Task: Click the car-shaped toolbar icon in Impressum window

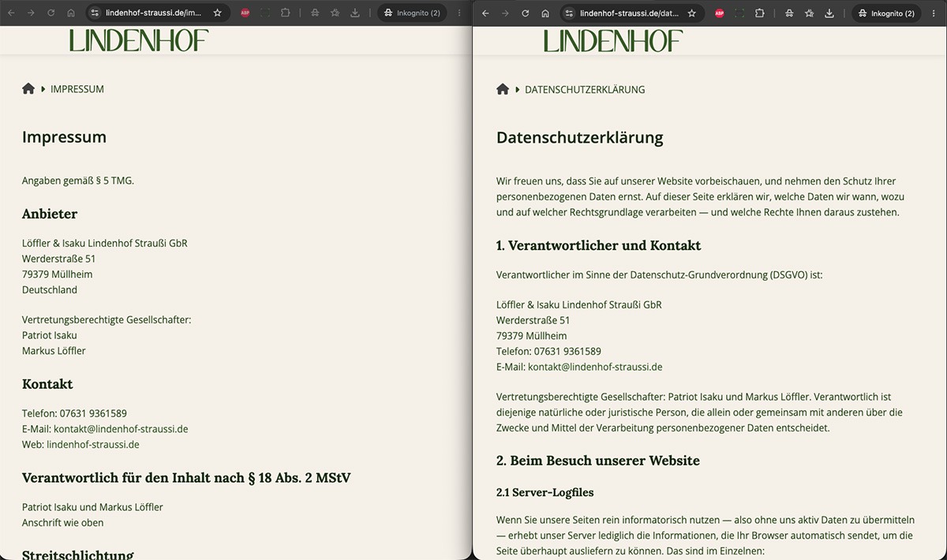Action: [x=315, y=13]
